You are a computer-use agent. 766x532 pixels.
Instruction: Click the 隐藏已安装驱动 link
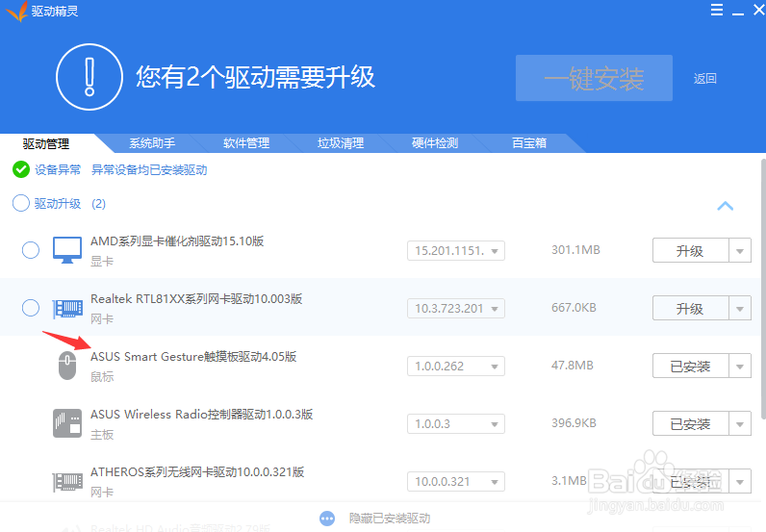click(x=390, y=519)
